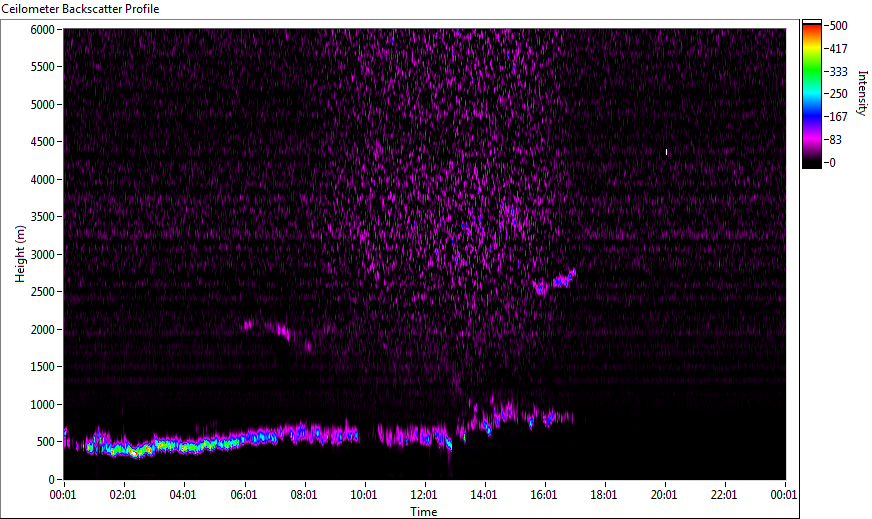Image resolution: width=872 pixels, height=519 pixels.
Task: Click the white cursor mark near 20:01
Action: tap(666, 152)
